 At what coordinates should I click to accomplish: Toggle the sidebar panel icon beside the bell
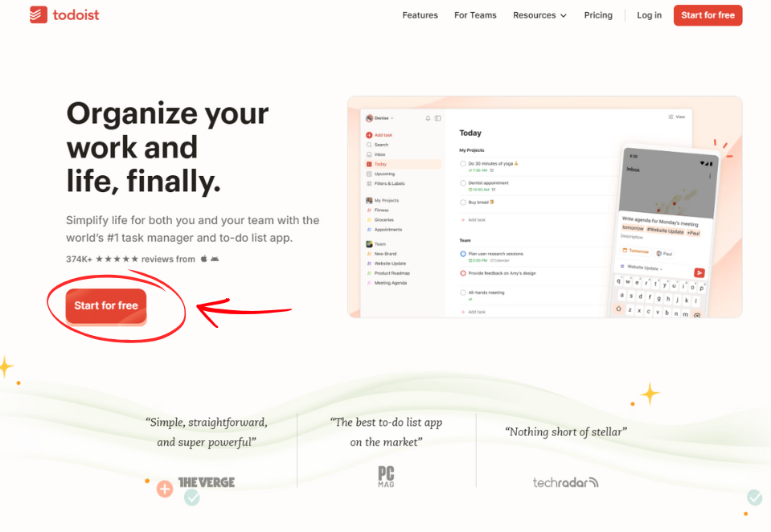437,118
